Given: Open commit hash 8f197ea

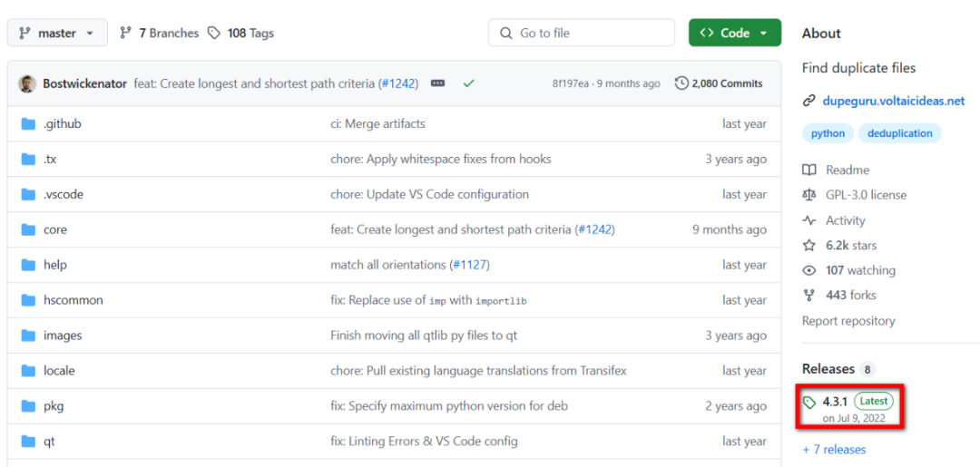Looking at the screenshot, I should tap(571, 83).
